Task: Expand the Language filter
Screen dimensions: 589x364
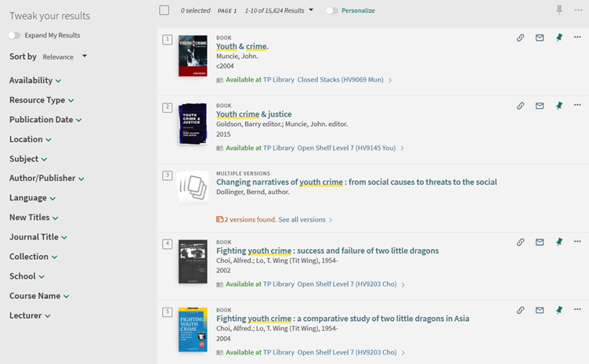Action: pyautogui.click(x=33, y=198)
